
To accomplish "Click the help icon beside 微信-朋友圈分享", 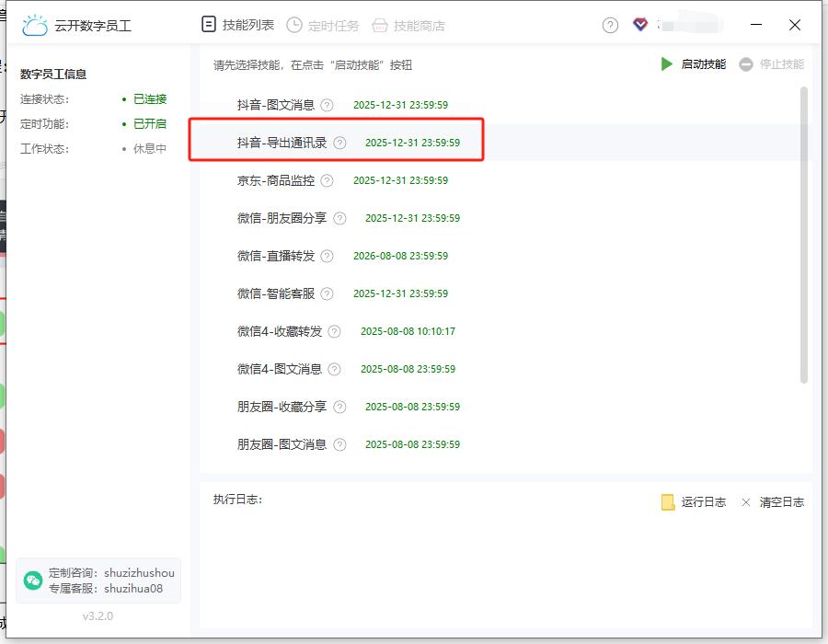I will click(x=339, y=218).
